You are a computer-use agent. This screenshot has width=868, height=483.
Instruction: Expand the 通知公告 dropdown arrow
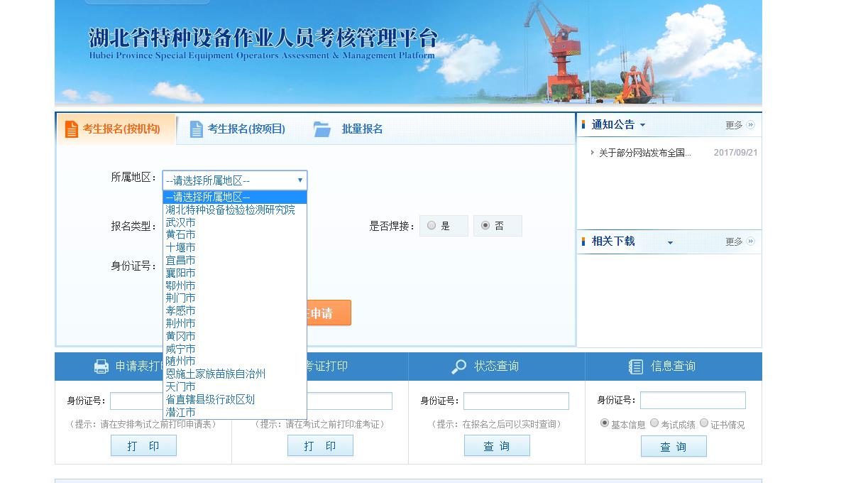[x=642, y=126]
